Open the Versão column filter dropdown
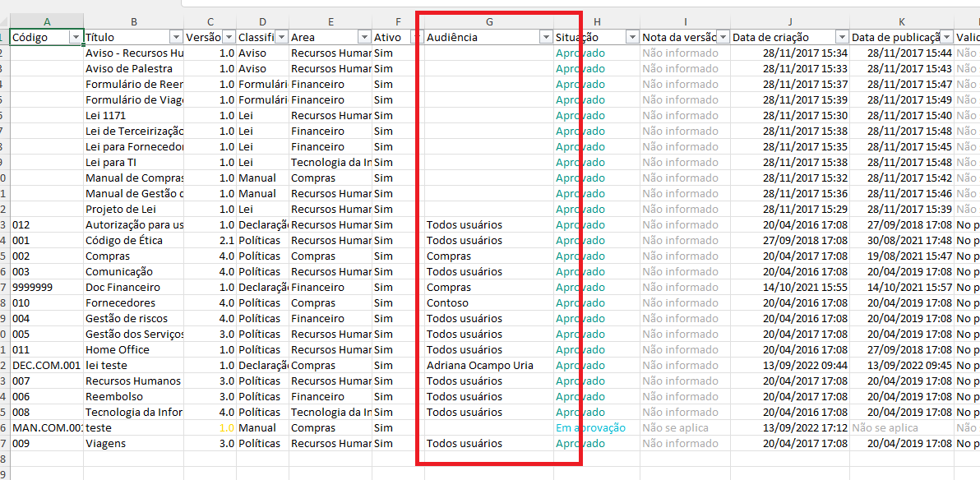Viewport: 980px width, 480px height. coord(229,38)
